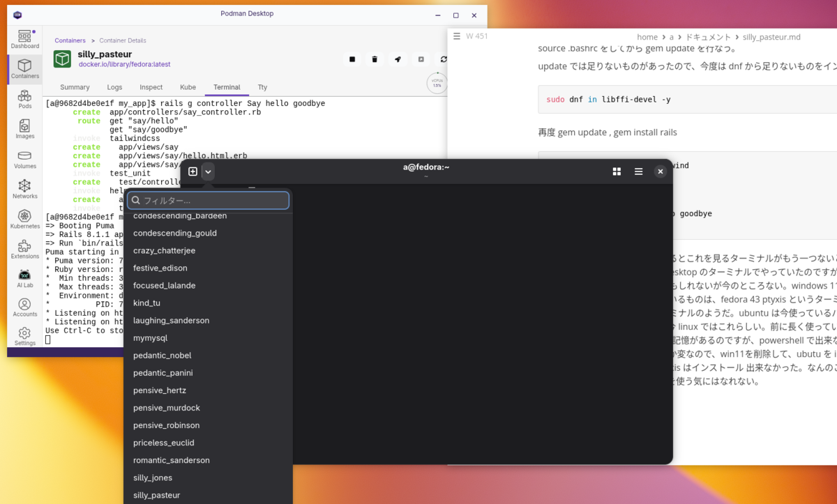
Task: Open the Extensions page in sidebar
Action: click(24, 250)
